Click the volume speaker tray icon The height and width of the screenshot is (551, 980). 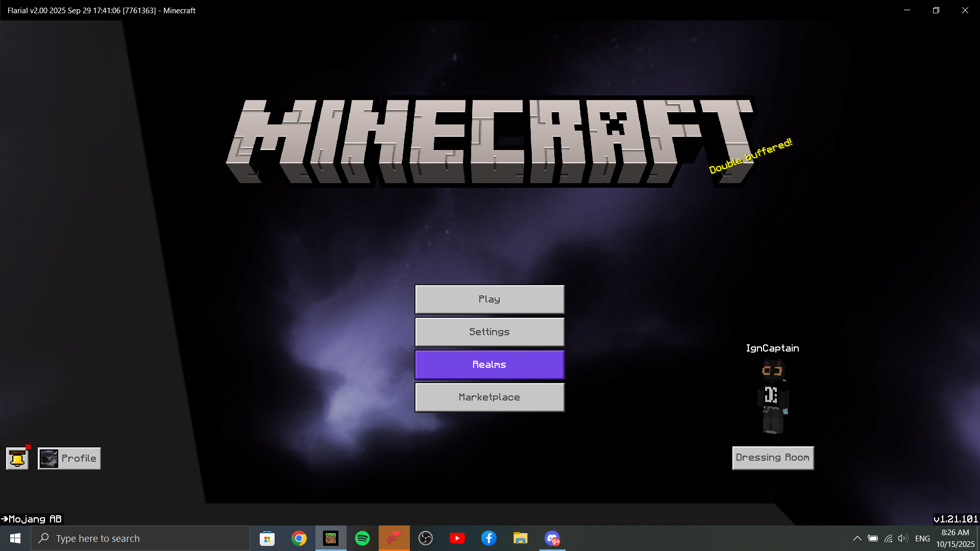pyautogui.click(x=903, y=538)
